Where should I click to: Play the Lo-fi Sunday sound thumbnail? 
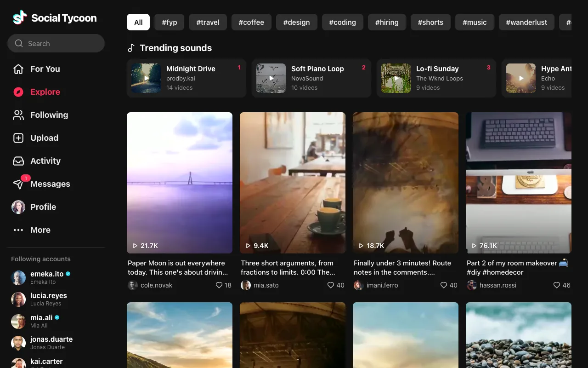click(x=396, y=78)
